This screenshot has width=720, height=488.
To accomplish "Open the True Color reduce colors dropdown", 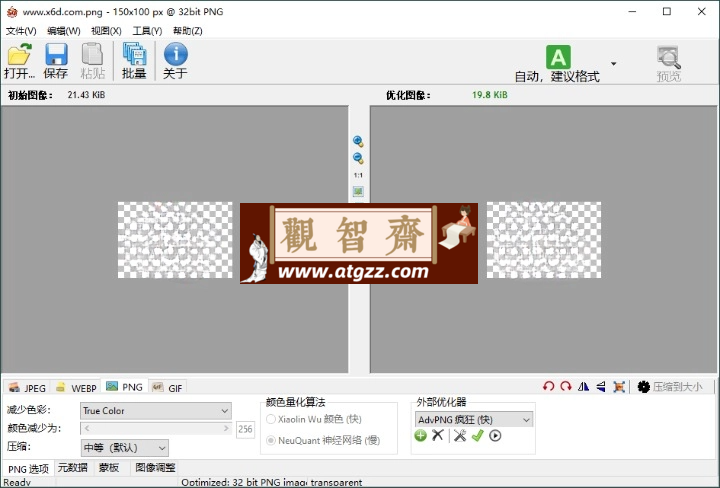I will [156, 411].
